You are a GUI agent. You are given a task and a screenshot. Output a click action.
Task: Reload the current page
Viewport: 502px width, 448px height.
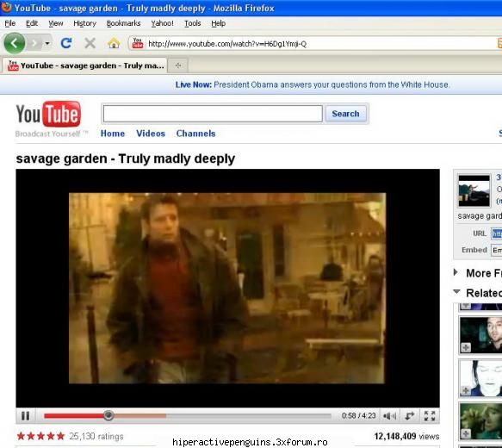click(66, 43)
